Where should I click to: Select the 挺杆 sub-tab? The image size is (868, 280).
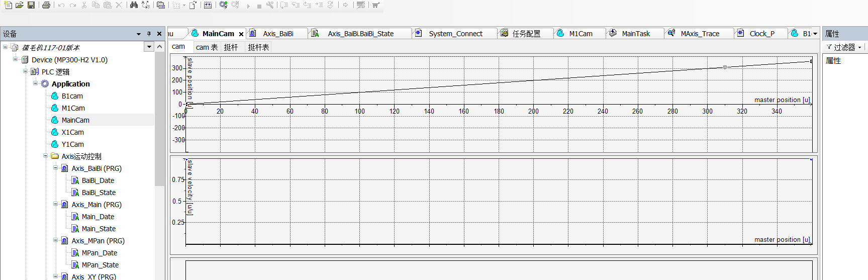231,47
